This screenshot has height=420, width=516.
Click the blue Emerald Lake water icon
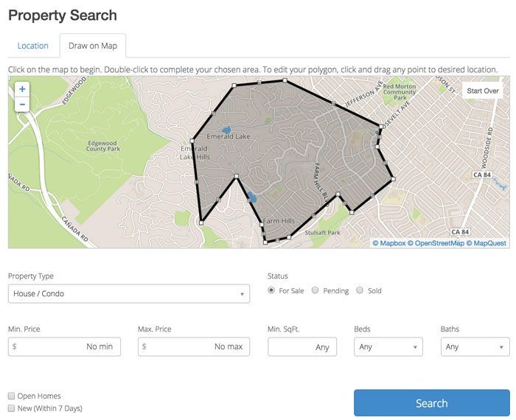(226, 130)
